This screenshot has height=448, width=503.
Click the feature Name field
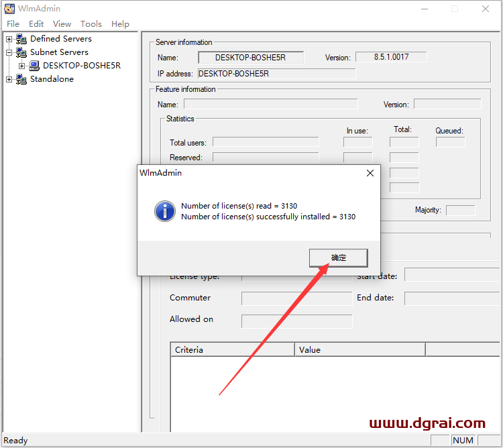(x=271, y=104)
